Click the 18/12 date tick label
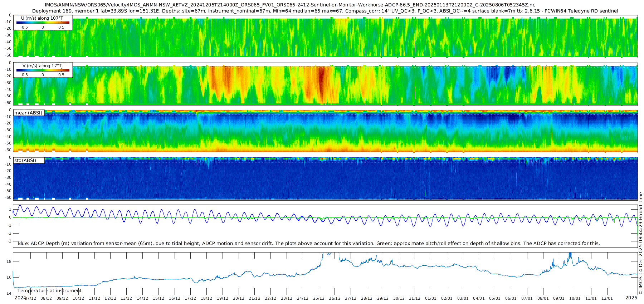This screenshot has height=304, width=644. 206,298
